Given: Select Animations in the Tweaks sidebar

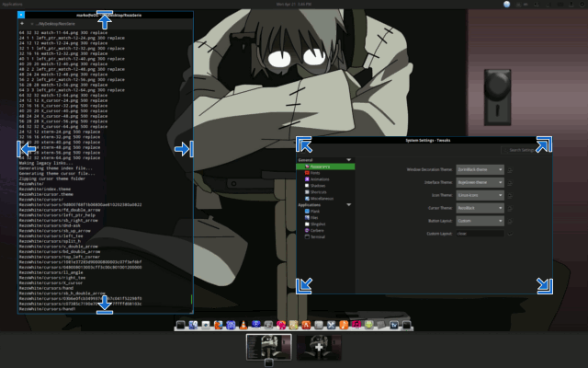Looking at the screenshot, I should (x=325, y=179).
